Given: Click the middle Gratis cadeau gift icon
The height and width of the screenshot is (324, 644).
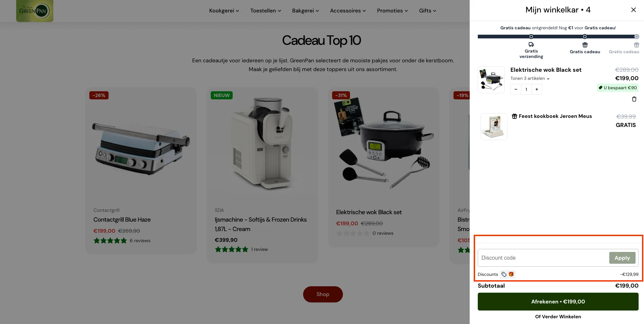Looking at the screenshot, I should 585,45.
